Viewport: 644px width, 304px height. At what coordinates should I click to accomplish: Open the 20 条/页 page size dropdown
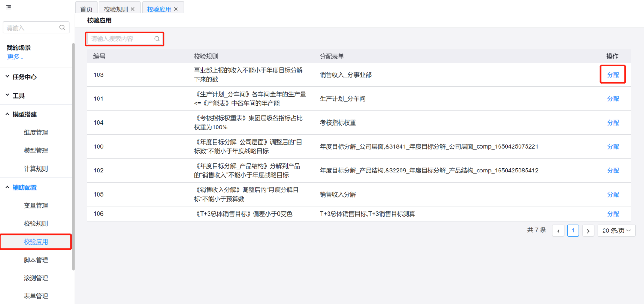click(616, 231)
